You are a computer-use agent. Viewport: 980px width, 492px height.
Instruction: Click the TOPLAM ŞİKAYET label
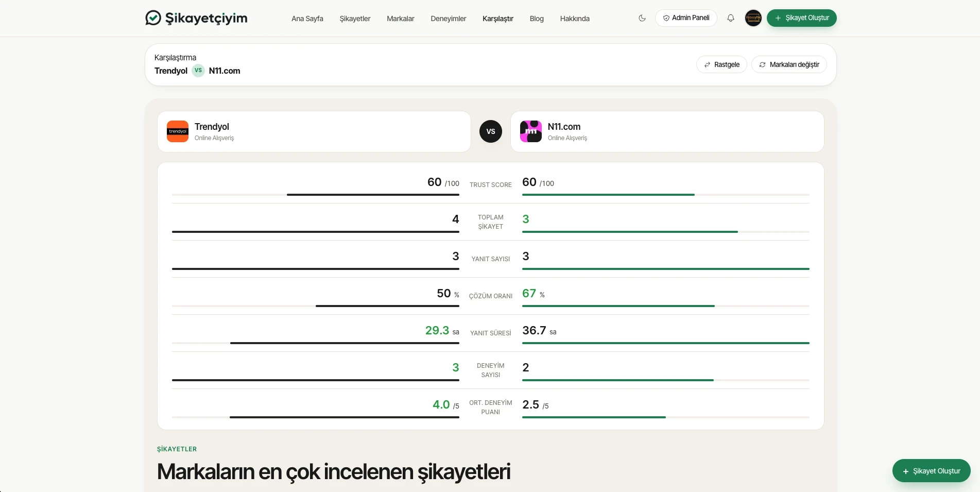click(491, 222)
